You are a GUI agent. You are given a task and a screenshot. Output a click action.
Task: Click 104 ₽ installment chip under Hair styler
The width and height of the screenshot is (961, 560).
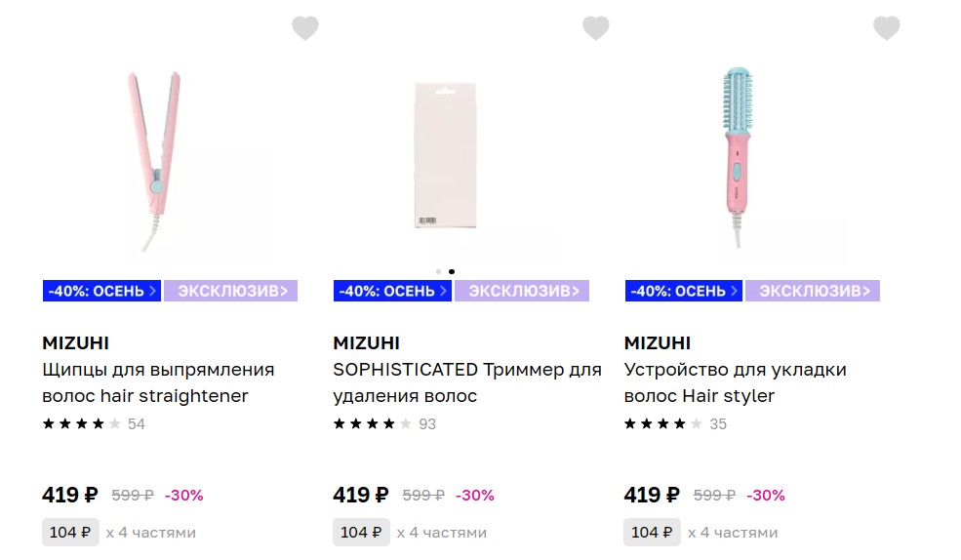tap(652, 533)
